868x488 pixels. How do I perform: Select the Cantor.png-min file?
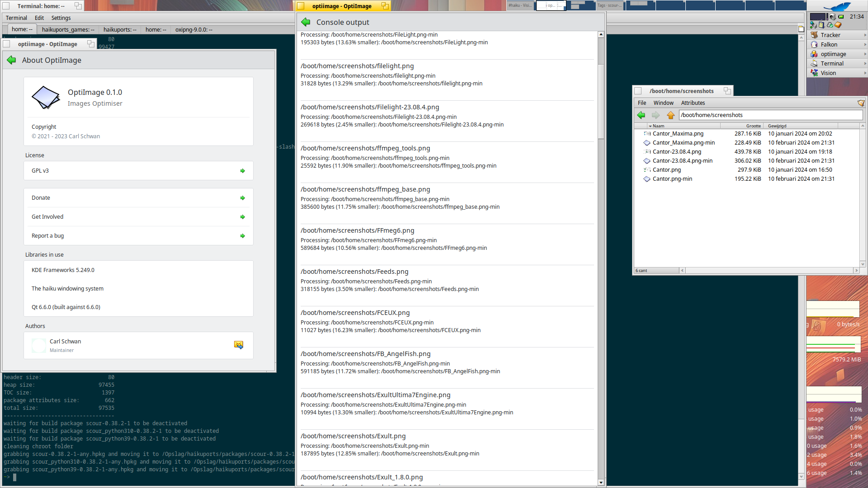(672, 179)
